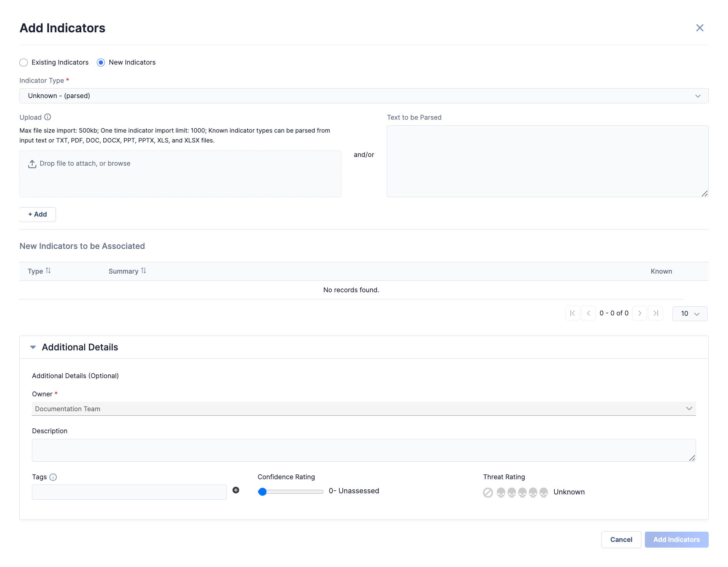This screenshot has width=728, height=567.
Task: Sort table by Type column arrows
Action: pos(48,271)
